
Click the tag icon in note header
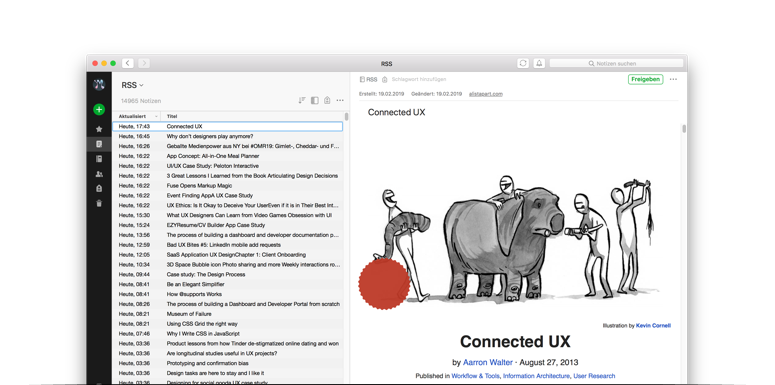tap(385, 79)
